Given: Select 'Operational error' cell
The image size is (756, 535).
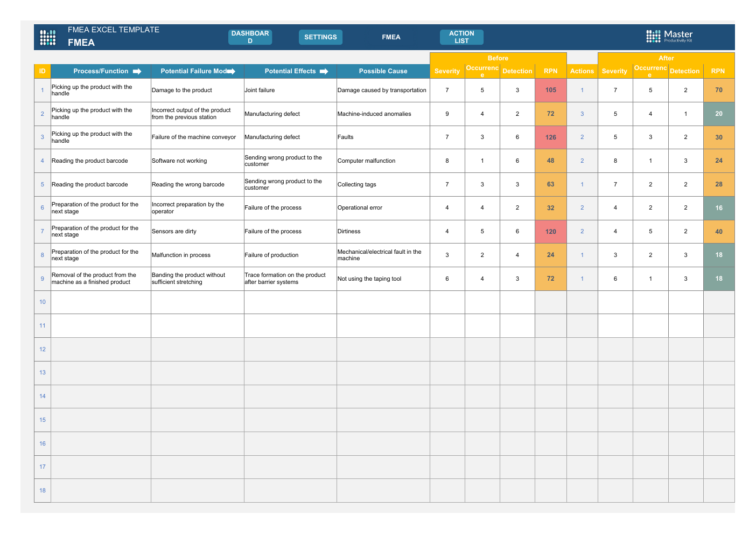Looking at the screenshot, I should pos(383,208).
